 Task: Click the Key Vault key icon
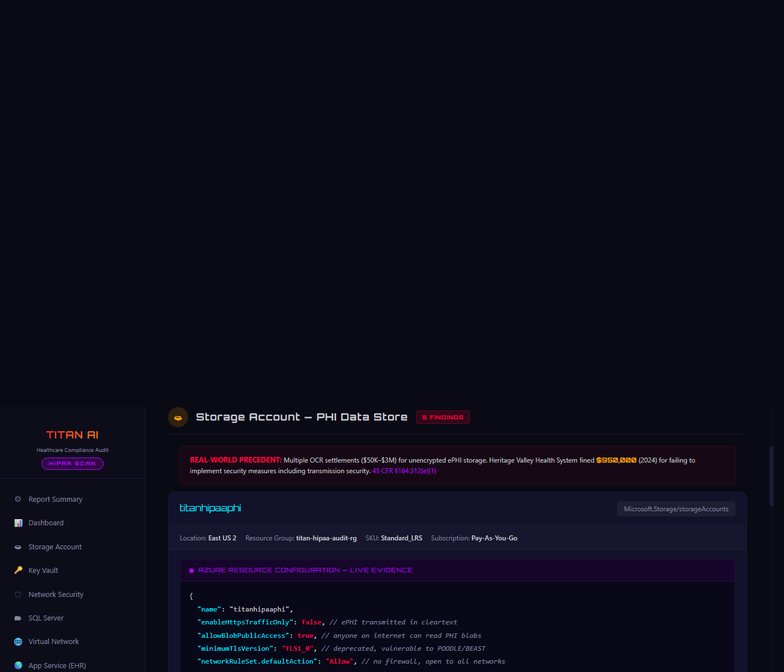point(18,570)
